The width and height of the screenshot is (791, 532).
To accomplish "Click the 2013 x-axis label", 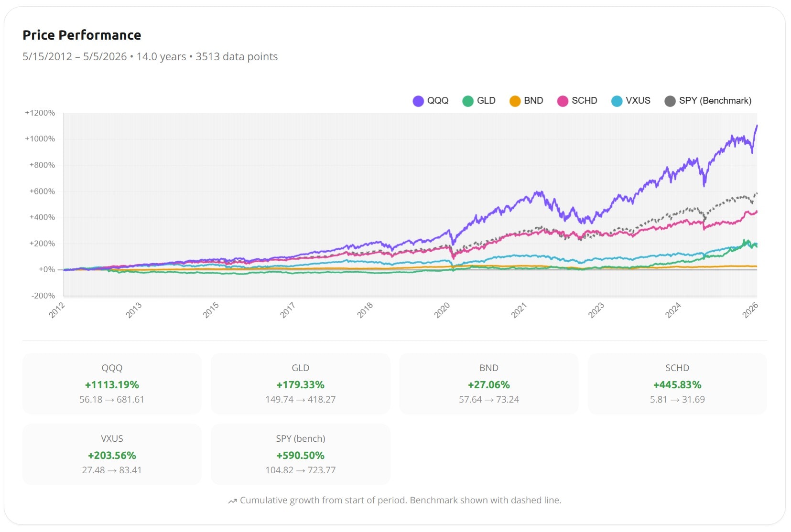I will tap(134, 310).
